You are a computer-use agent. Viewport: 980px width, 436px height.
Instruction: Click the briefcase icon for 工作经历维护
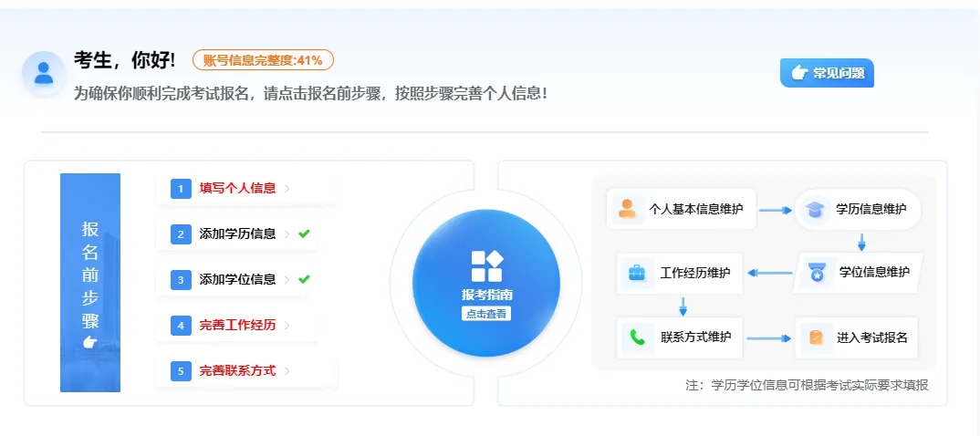click(637, 273)
